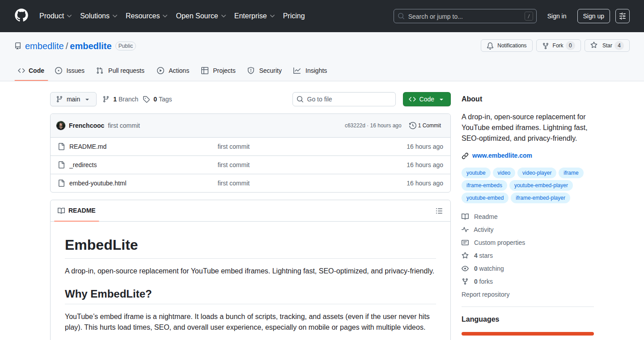View the 1 Branch list
The height and width of the screenshot is (340, 644).
coord(120,99)
